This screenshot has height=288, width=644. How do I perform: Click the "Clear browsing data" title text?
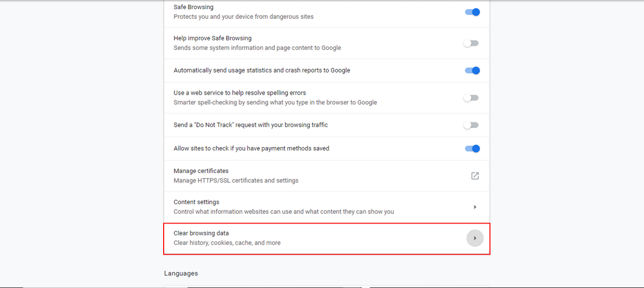tap(201, 233)
